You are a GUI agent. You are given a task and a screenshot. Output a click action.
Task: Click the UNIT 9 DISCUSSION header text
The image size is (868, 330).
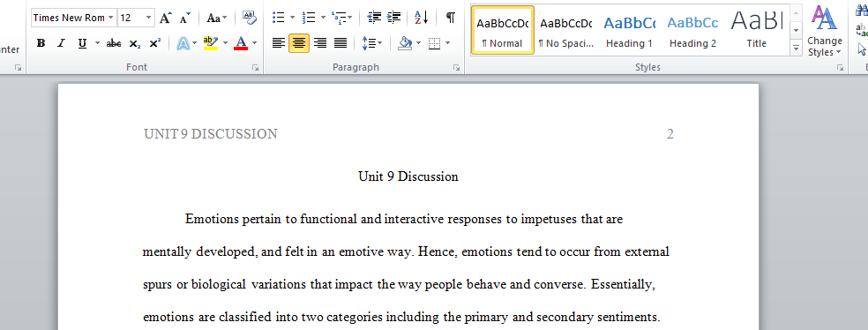[210, 134]
